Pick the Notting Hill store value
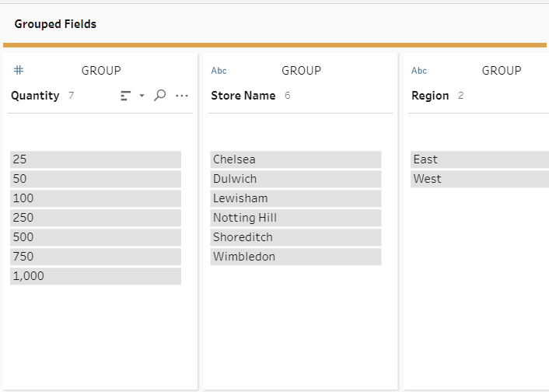Screen dimensions: 549x392 click(x=295, y=218)
